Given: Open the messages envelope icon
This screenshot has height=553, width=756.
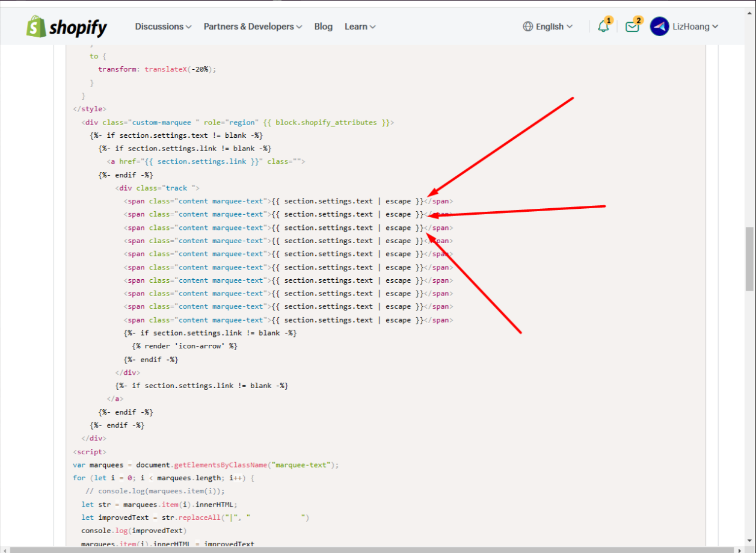Looking at the screenshot, I should (632, 26).
